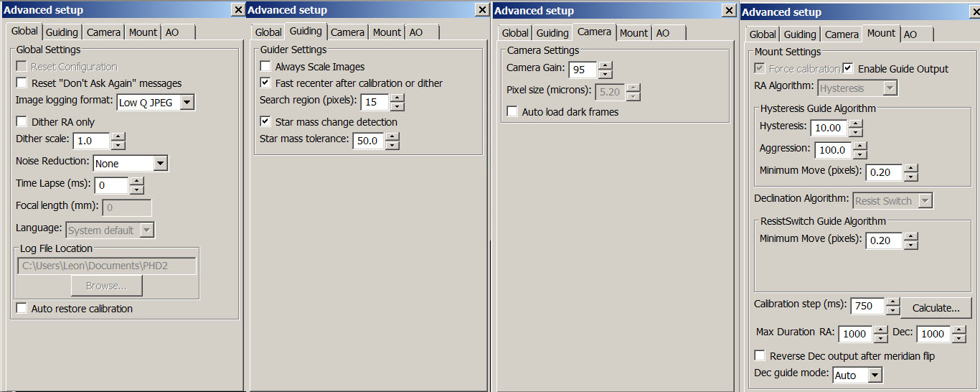The width and height of the screenshot is (980, 392).
Task: Decrease the Aggression spinner value
Action: [859, 154]
